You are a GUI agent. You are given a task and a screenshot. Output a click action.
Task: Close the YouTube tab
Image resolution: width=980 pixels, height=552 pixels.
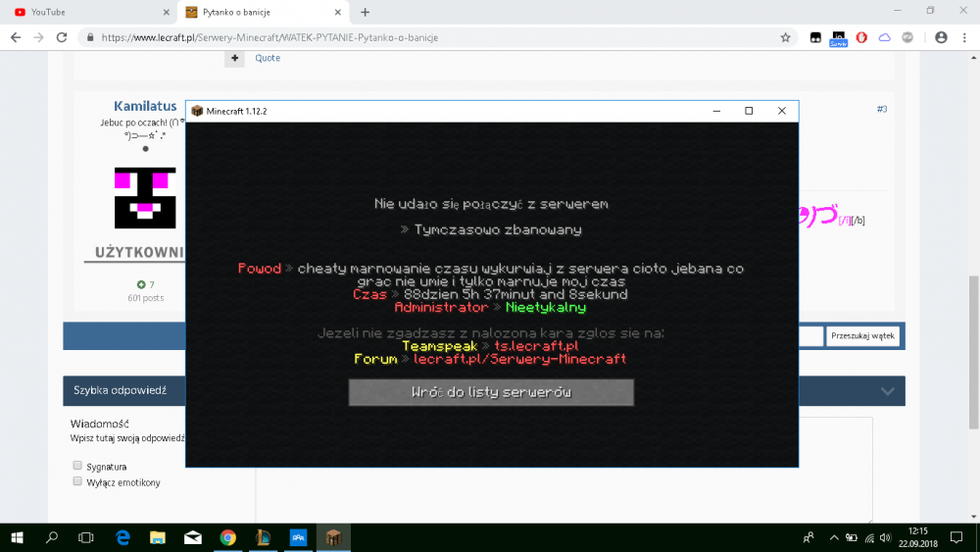tap(166, 12)
